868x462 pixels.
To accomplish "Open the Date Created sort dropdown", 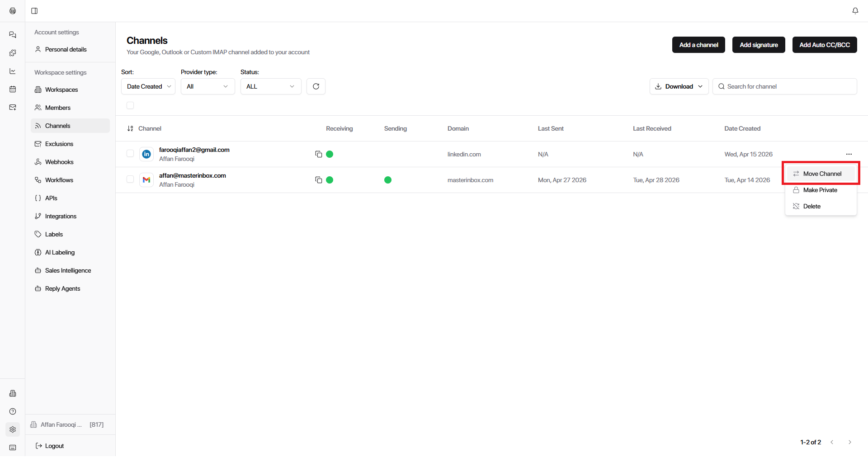I will (x=148, y=86).
